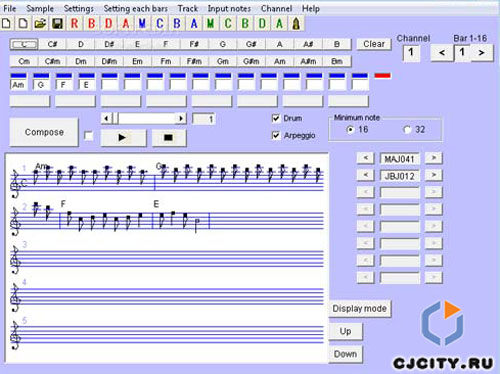500x374 pixels.
Task: Click the green A toolbar icon
Action: coord(279,24)
